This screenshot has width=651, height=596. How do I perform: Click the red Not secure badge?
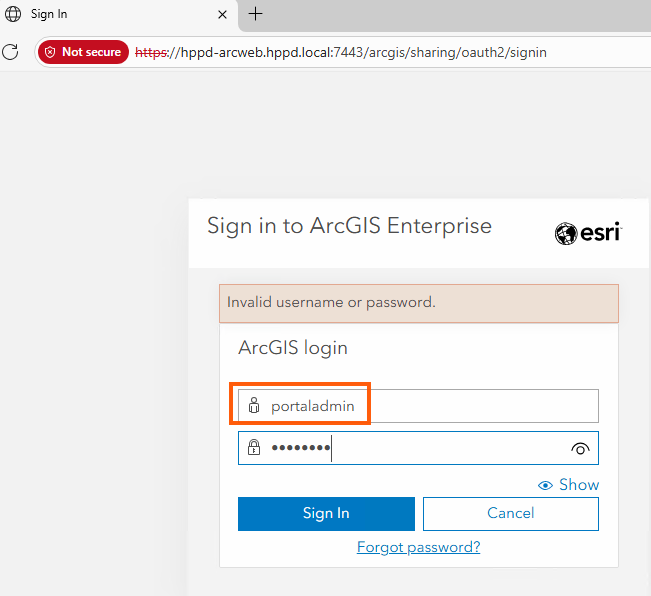[x=83, y=52]
